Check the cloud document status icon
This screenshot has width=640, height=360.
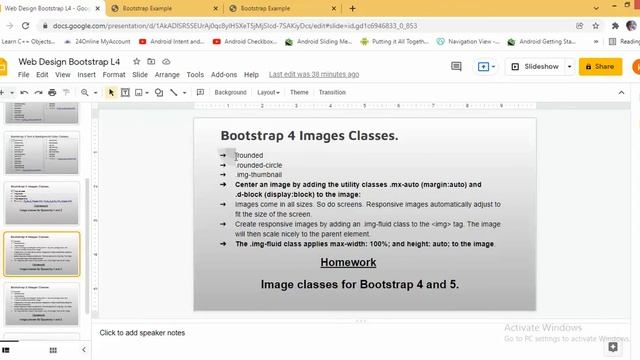(166, 62)
